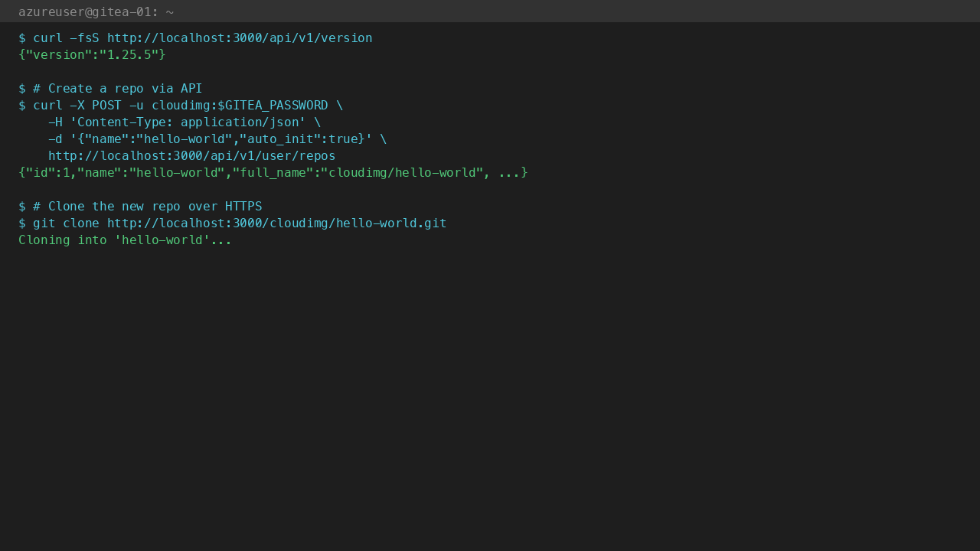Select the comment line Clone the new repo over HTTPS

pyautogui.click(x=140, y=207)
